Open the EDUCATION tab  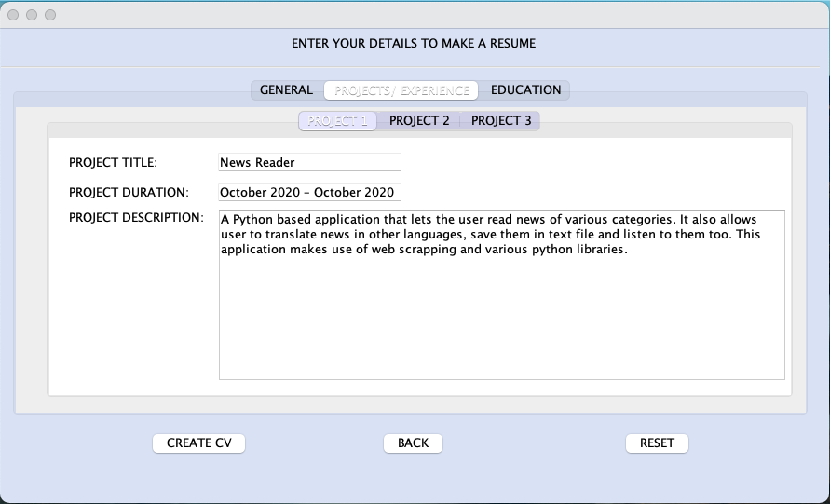click(x=525, y=90)
